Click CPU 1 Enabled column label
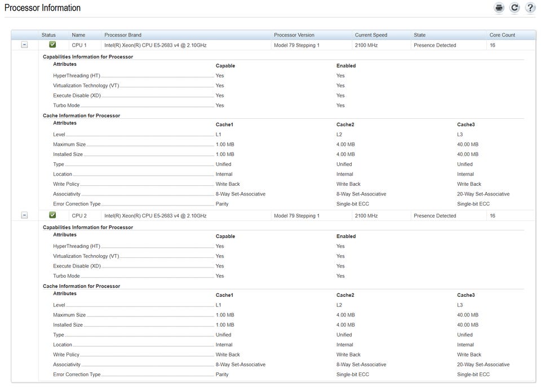Screen dimensions: 541x392 click(346, 65)
